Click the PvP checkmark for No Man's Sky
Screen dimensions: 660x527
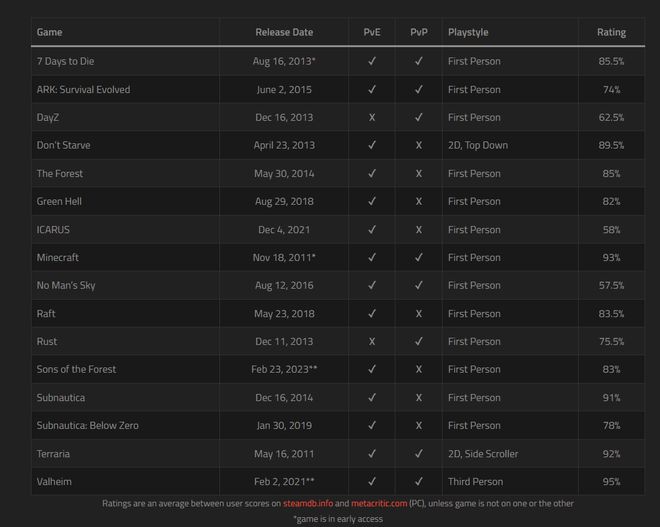pyautogui.click(x=418, y=285)
